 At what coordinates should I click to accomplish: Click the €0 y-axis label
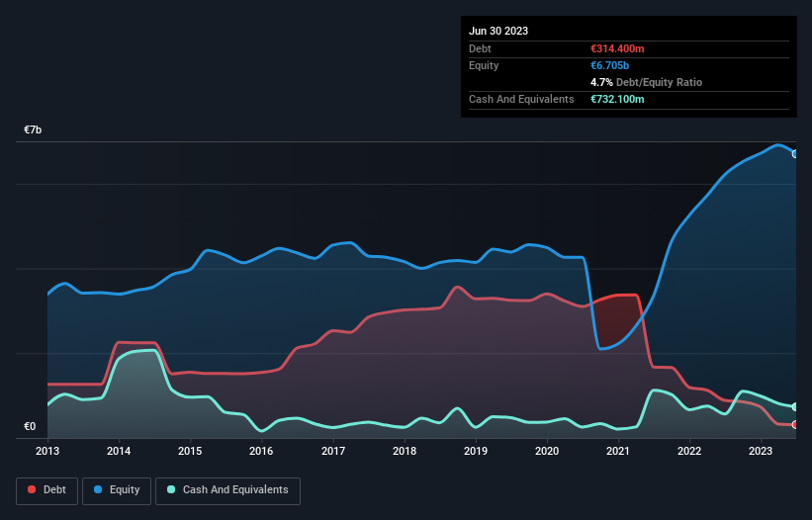(x=30, y=426)
